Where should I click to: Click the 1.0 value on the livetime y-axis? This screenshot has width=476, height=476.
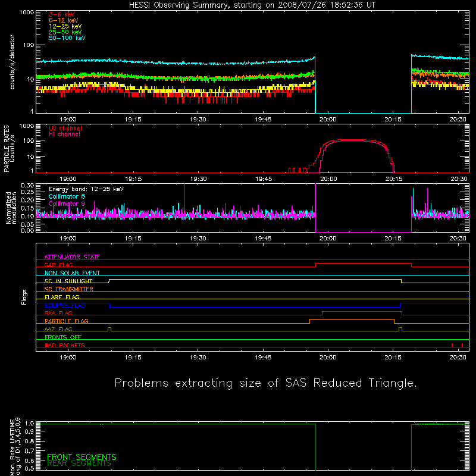coord(29,423)
